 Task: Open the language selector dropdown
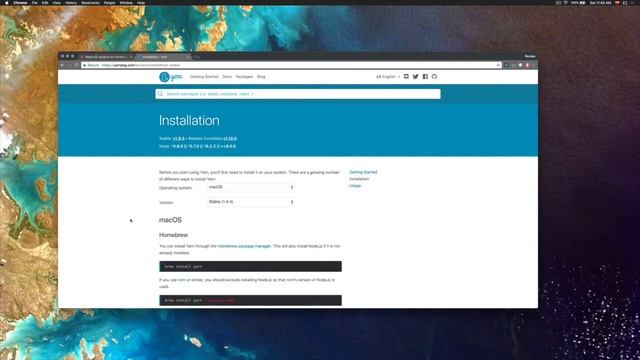coord(388,77)
